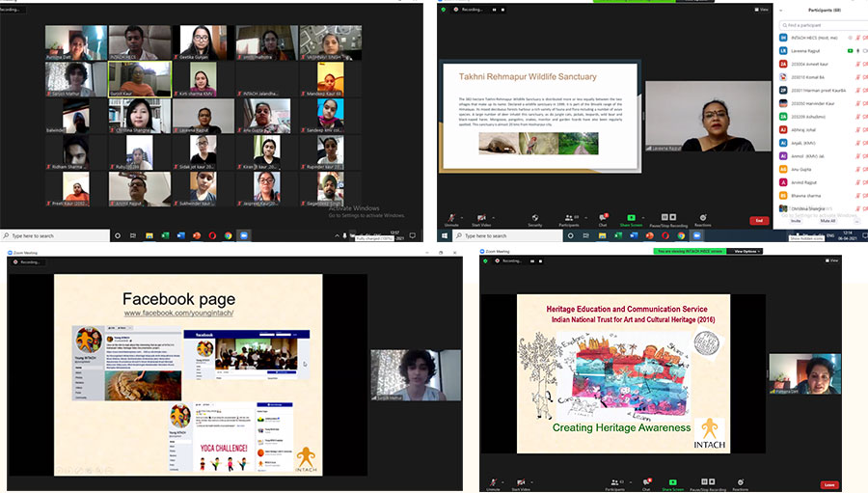Click Mute All in the Participants panel
Viewport: 868px width, 493px height.
coord(827,221)
